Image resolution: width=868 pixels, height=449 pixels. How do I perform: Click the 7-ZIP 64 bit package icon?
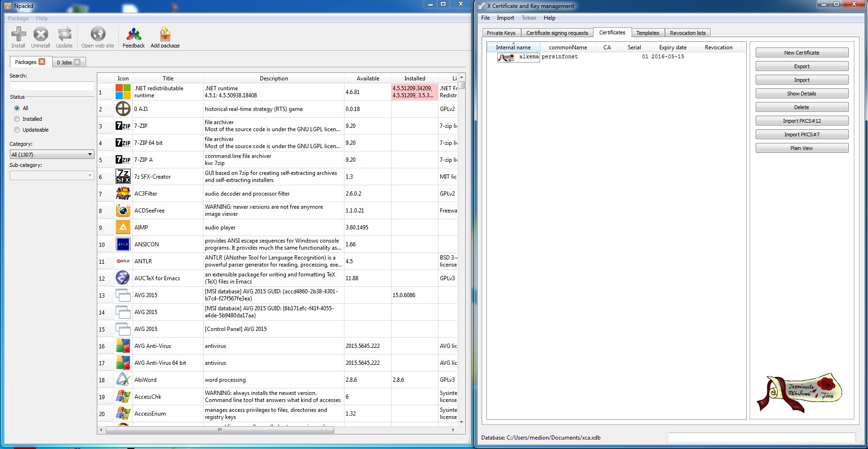[x=123, y=142]
